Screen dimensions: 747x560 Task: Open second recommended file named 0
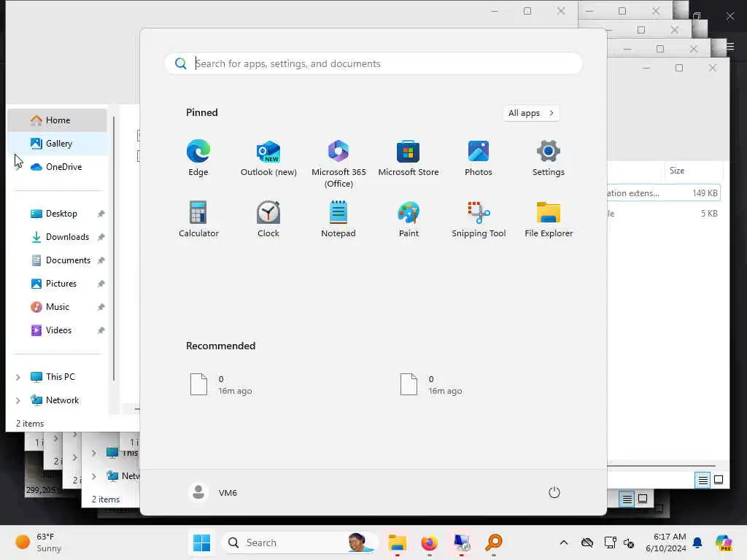coord(431,385)
